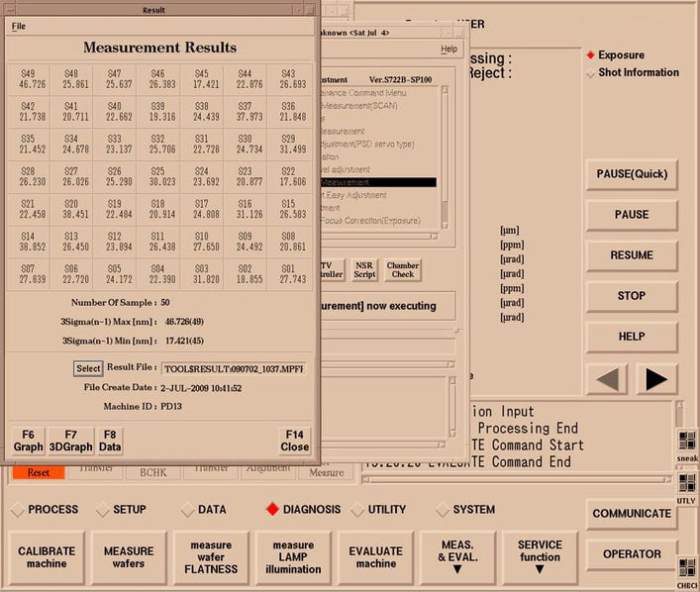Open the MEAS. & EVAL. dropdown

tap(457, 557)
